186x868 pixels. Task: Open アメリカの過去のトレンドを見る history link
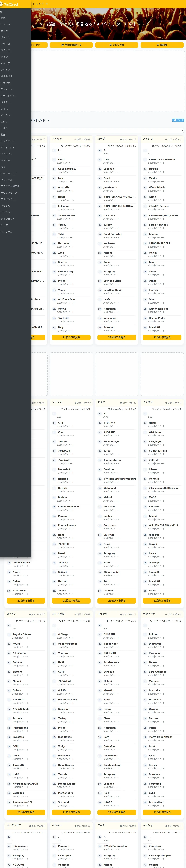[76, 146]
